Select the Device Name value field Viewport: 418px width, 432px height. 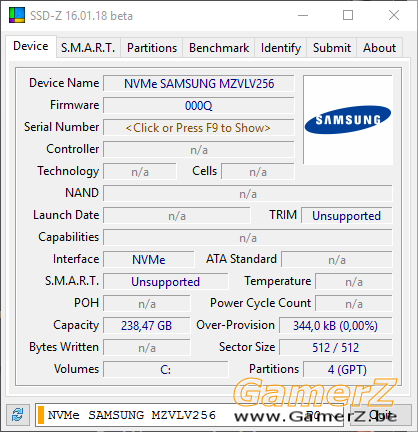point(199,84)
